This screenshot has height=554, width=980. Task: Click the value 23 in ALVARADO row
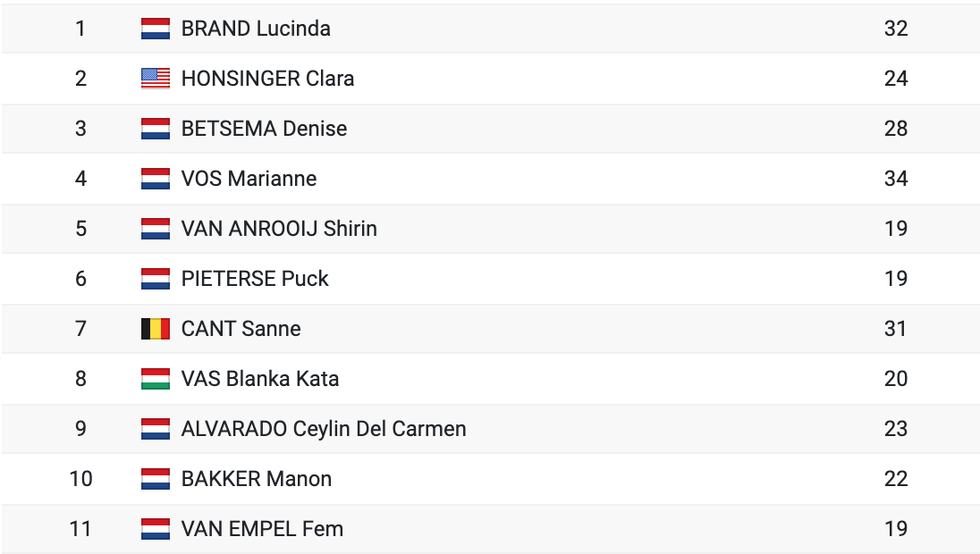click(x=896, y=429)
